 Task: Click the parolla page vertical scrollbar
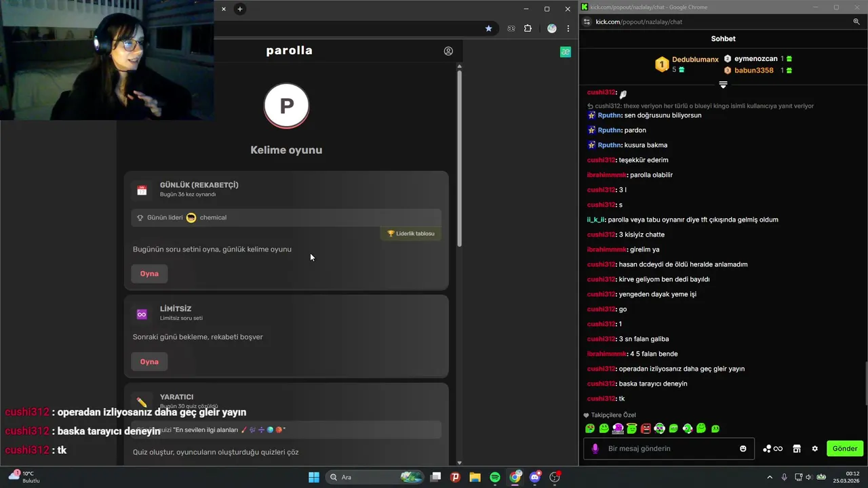(x=459, y=157)
